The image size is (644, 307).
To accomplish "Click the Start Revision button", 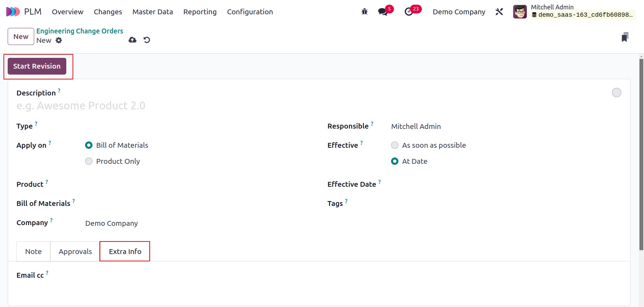I will [x=37, y=66].
